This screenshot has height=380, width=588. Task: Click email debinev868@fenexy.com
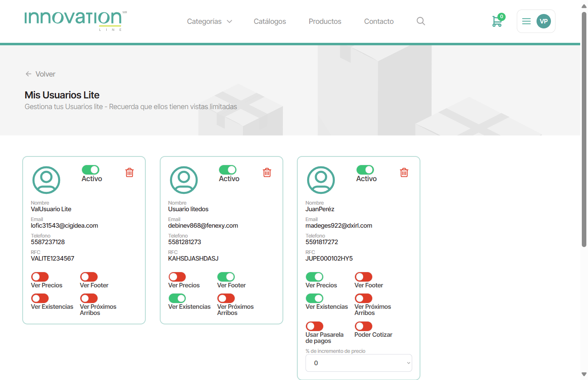pos(203,226)
